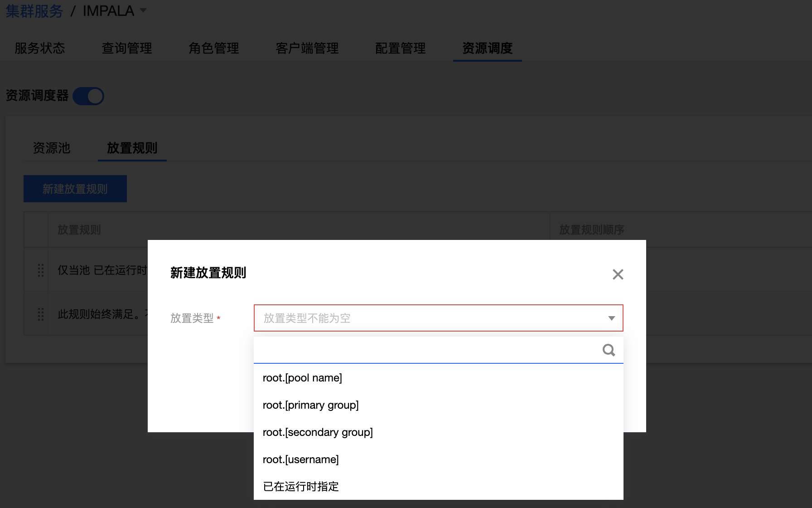Click drag handle of second placement rule row
The width and height of the screenshot is (812, 508).
[41, 314]
